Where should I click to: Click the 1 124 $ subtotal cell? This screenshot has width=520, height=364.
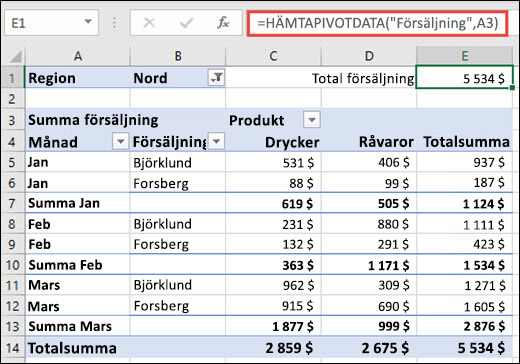(465, 203)
